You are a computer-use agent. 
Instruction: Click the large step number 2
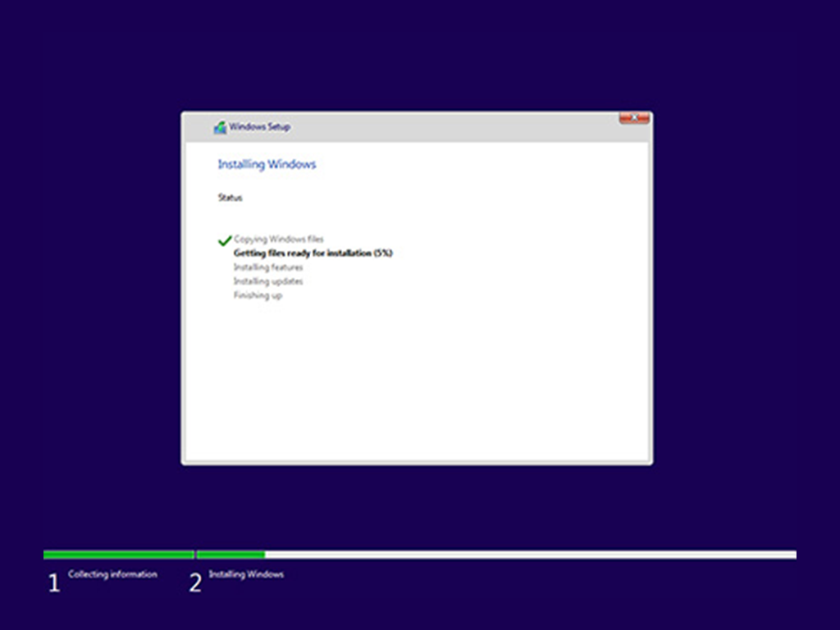(195, 583)
